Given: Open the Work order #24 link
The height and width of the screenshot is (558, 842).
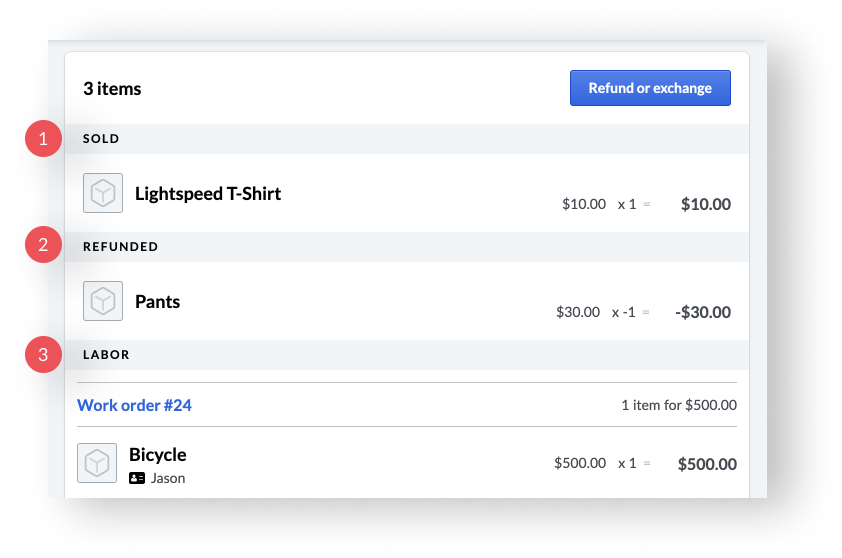Looking at the screenshot, I should click(134, 405).
